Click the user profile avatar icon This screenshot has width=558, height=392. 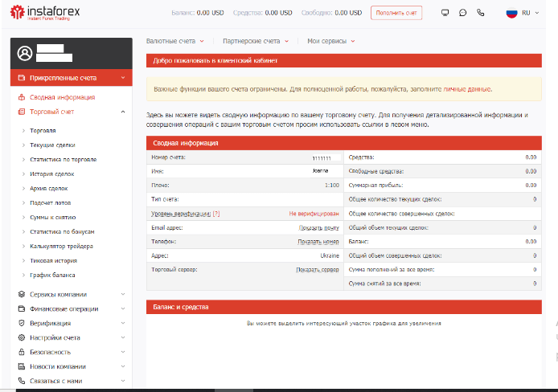(x=25, y=53)
